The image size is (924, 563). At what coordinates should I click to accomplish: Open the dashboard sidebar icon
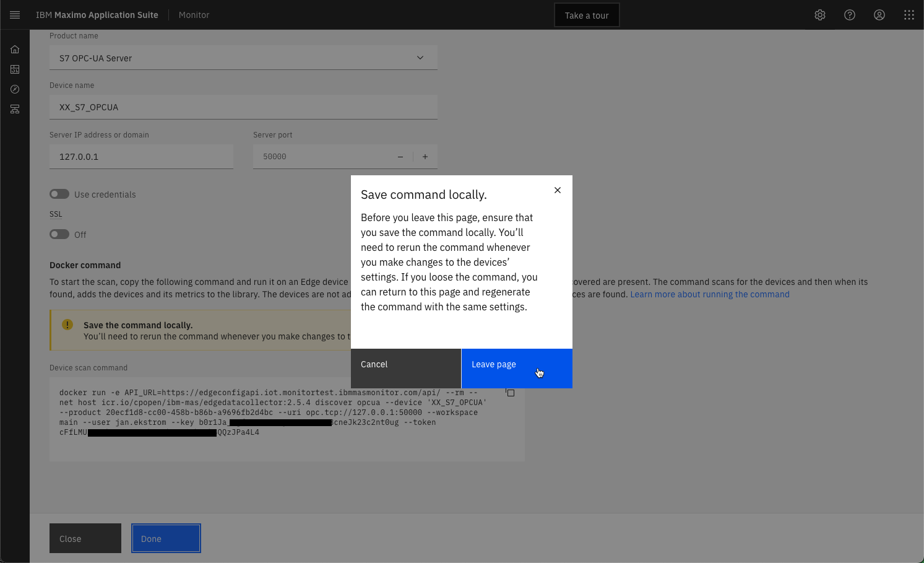15,69
